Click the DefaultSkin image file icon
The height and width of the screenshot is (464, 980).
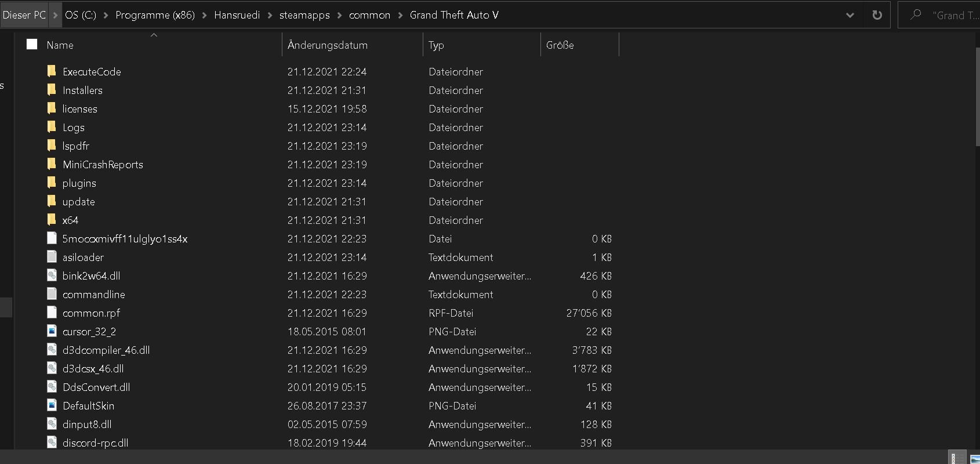(x=52, y=405)
